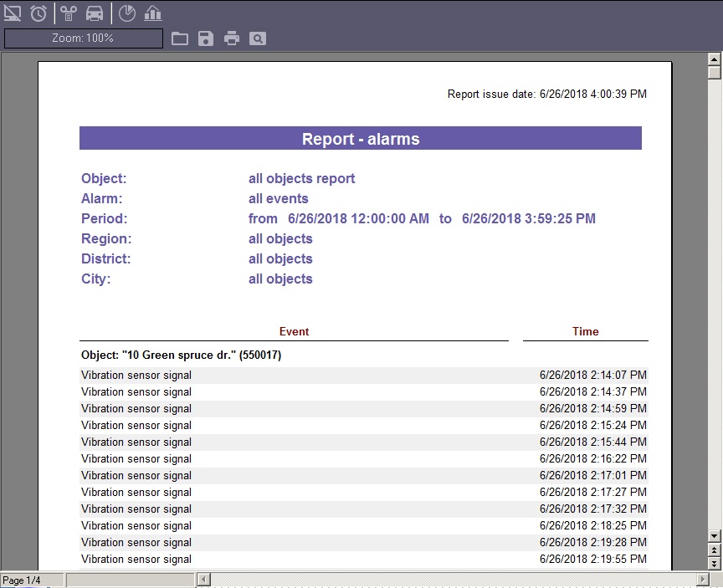This screenshot has height=588, width=723.
Task: Click the vertical scrollbar thumb
Action: [715, 73]
